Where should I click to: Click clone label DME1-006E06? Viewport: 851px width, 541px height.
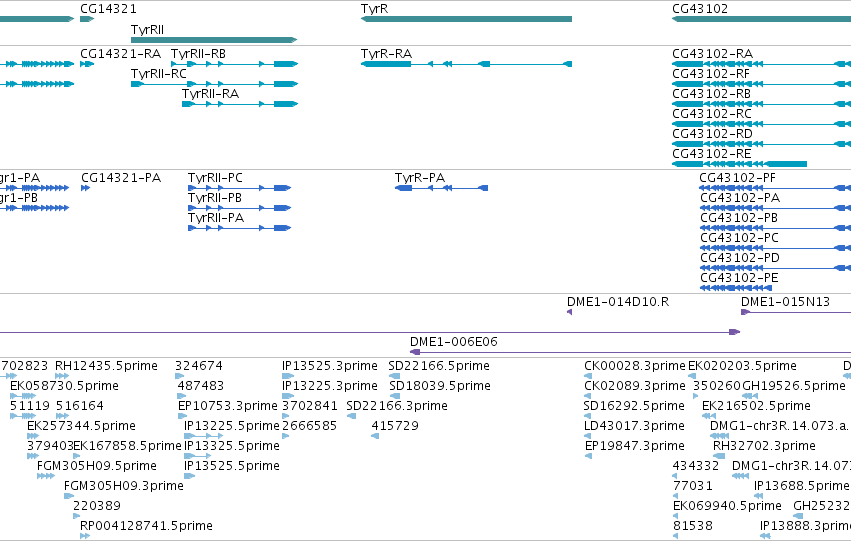[454, 342]
